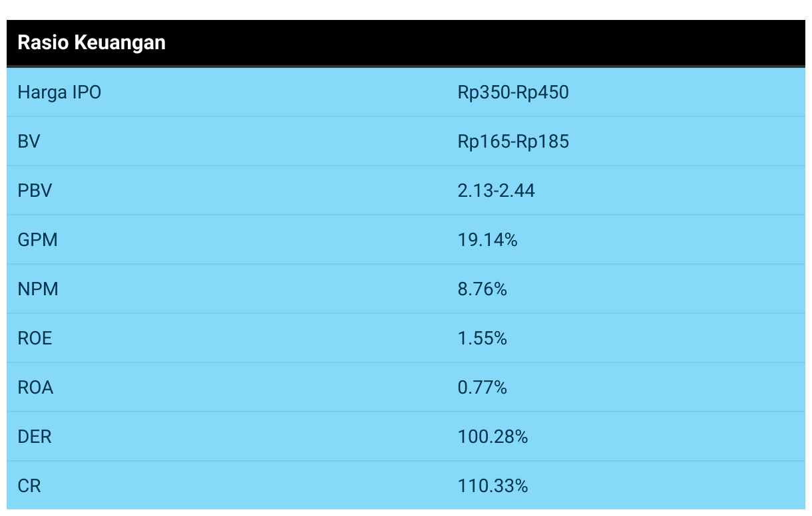The height and width of the screenshot is (516, 812).
Task: Select the PBV row label
Action: click(35, 191)
